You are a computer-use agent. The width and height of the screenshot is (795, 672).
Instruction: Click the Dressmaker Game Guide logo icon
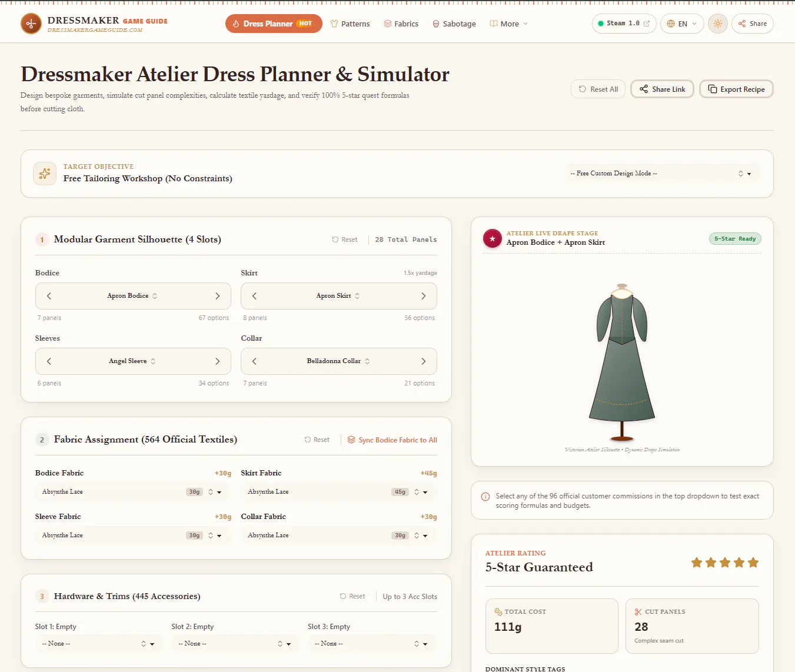coord(31,24)
